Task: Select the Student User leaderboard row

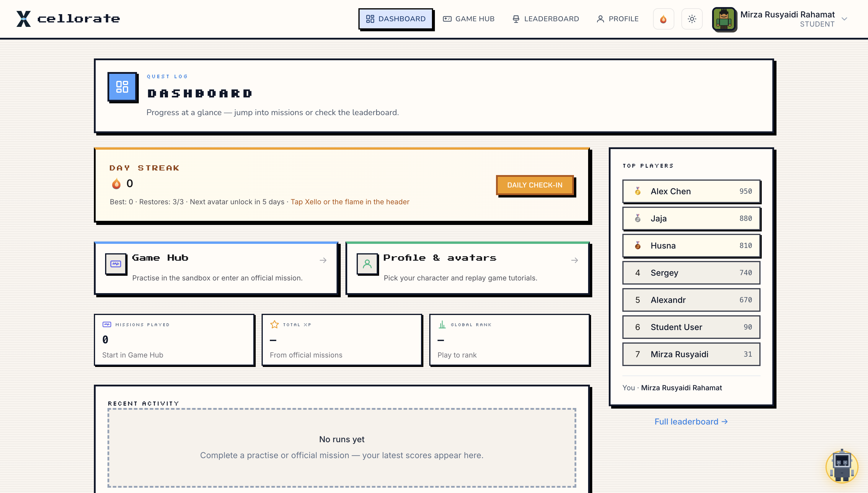Action: (691, 327)
